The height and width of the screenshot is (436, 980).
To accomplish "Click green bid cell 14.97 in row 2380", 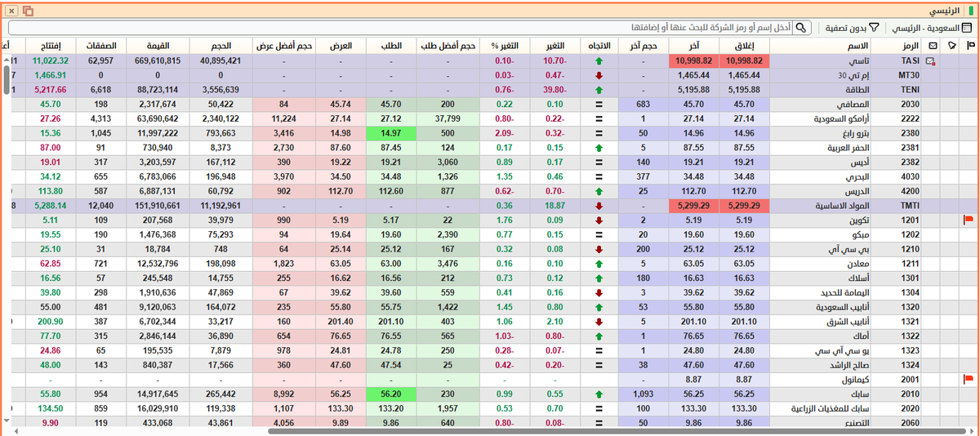I will 391,133.
